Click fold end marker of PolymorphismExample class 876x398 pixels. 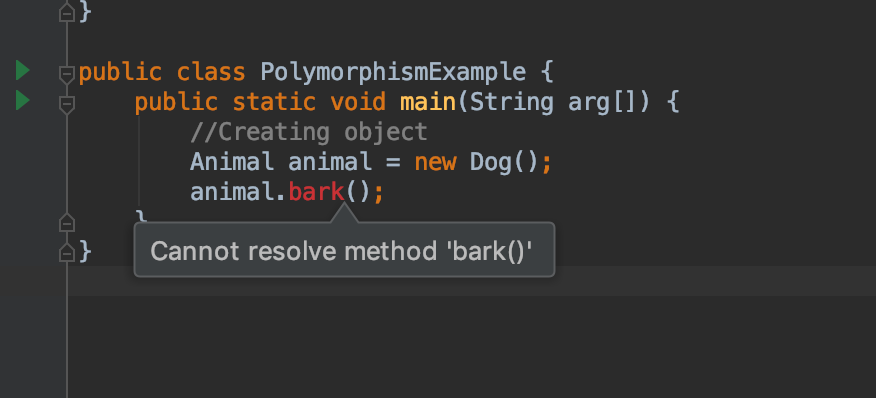point(66,253)
